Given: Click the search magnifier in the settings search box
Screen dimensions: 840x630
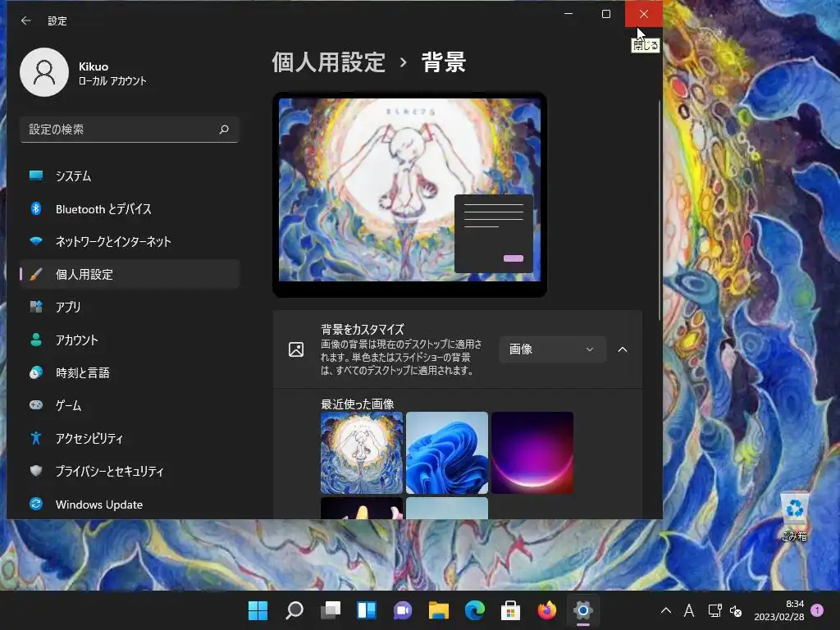Looking at the screenshot, I should [x=224, y=129].
